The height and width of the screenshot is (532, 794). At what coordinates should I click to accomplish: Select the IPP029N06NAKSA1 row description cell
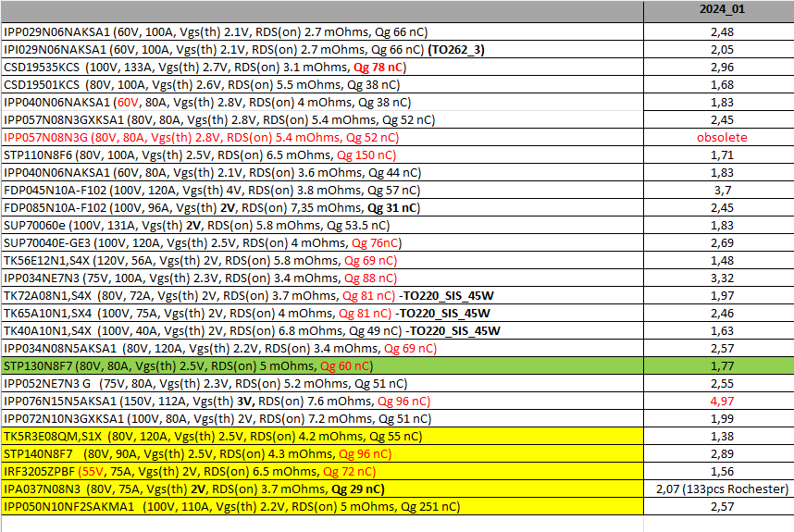click(x=323, y=31)
